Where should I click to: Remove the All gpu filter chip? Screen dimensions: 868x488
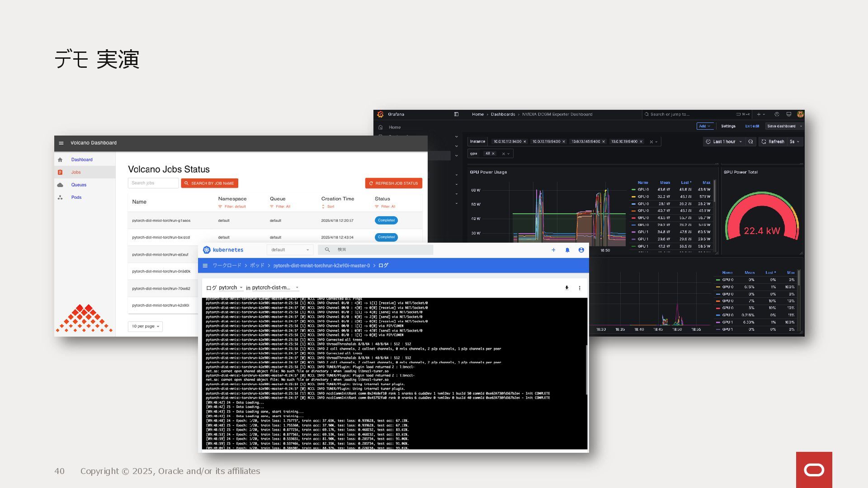[x=493, y=154]
